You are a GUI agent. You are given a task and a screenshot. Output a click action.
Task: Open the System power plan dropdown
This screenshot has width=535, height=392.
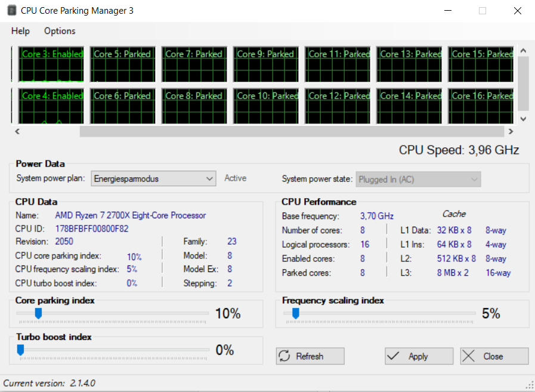153,178
